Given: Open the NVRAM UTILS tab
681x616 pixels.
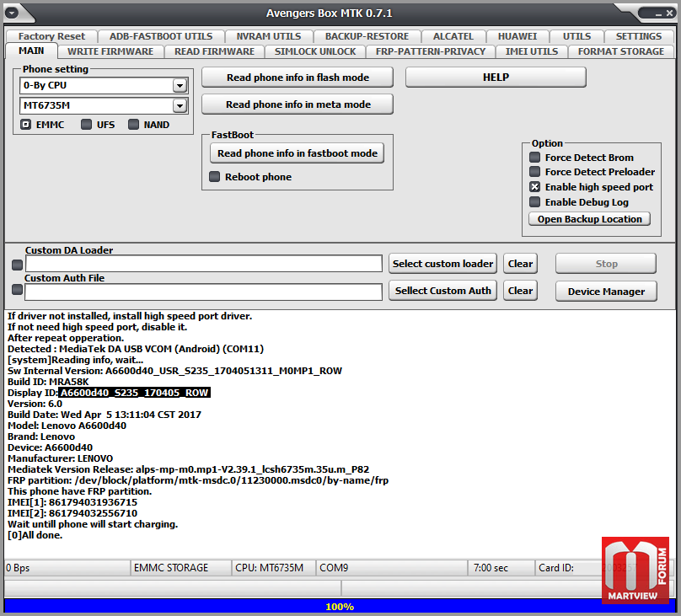Looking at the screenshot, I should 269,36.
